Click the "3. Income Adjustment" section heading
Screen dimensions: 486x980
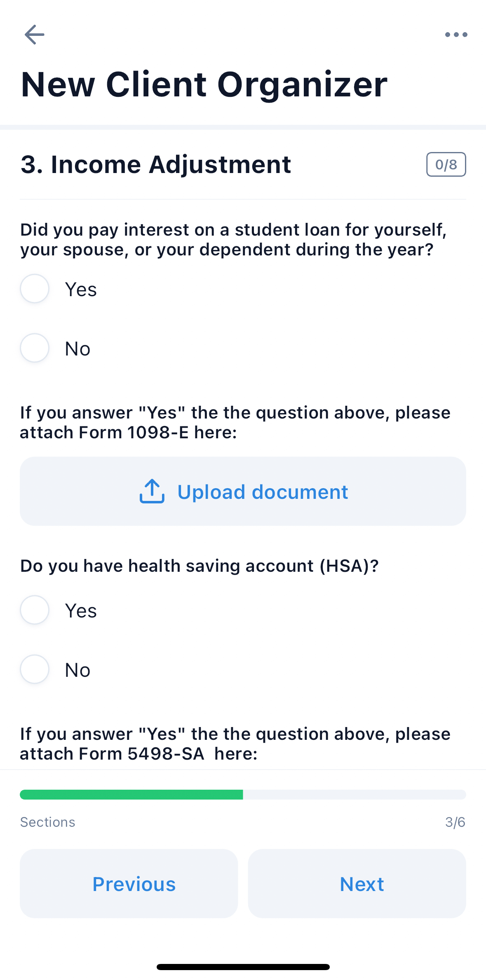pos(156,165)
